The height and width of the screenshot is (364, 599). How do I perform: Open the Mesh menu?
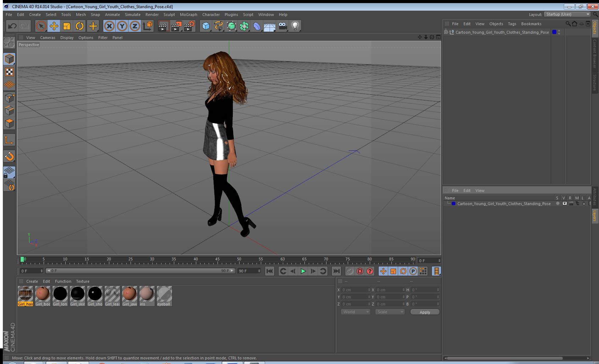tap(81, 15)
